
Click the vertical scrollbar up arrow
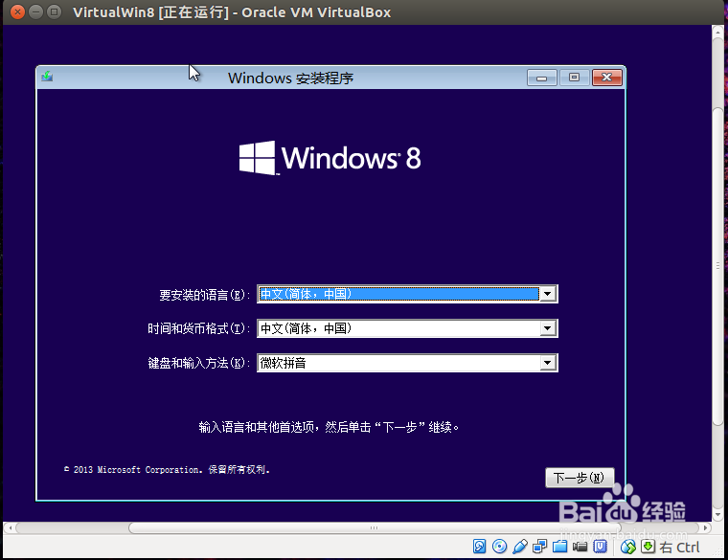click(717, 31)
